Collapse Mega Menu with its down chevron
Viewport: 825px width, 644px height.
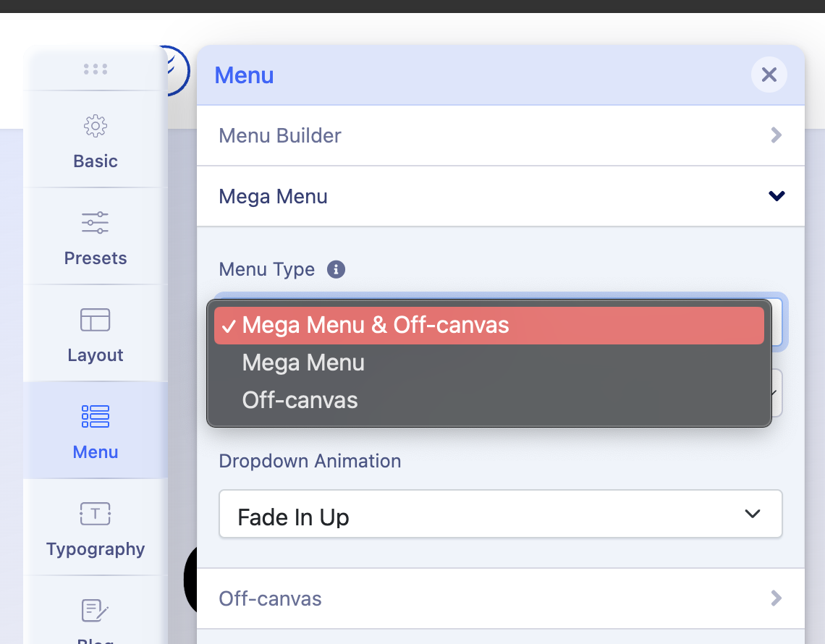click(x=777, y=196)
